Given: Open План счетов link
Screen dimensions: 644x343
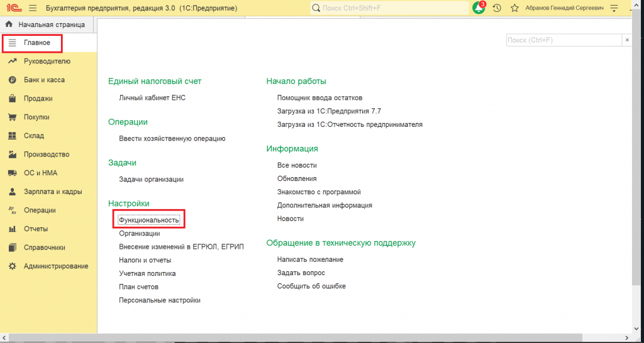Looking at the screenshot, I should coord(139,287).
